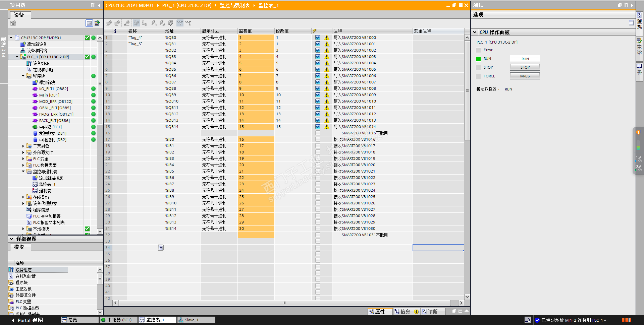This screenshot has width=644, height=325.
Task: Click the insert row toolbar icon
Action: click(x=109, y=23)
